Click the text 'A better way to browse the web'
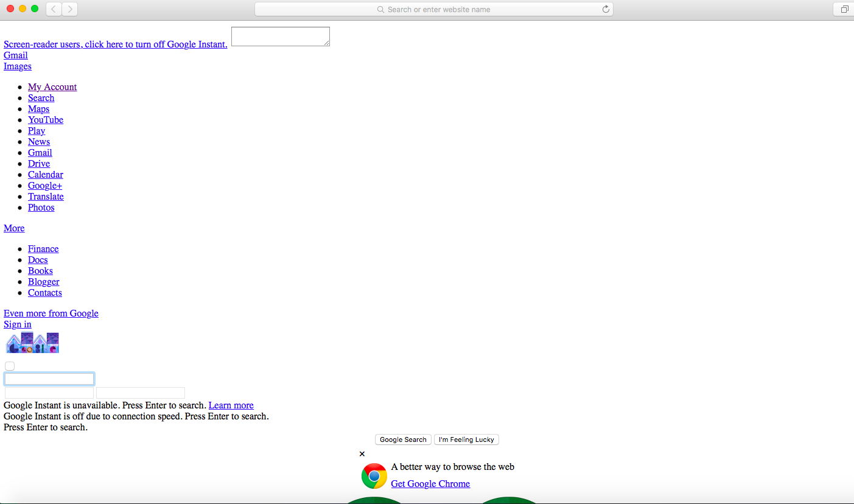The height and width of the screenshot is (504, 854). pos(453,467)
